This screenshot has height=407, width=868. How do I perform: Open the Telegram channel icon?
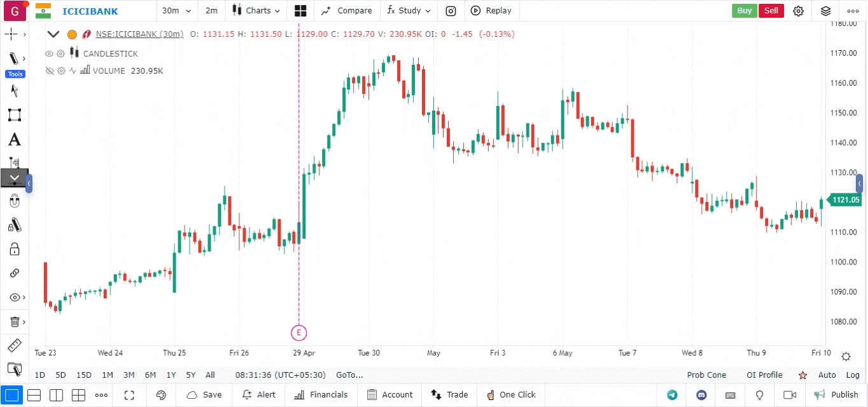click(672, 395)
